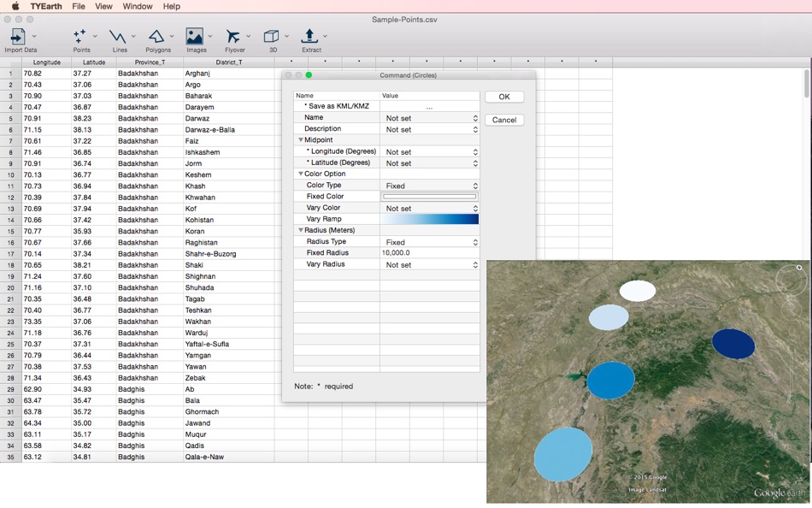Open the Radius Type dropdown
The image size is (812, 508).
click(x=430, y=242)
